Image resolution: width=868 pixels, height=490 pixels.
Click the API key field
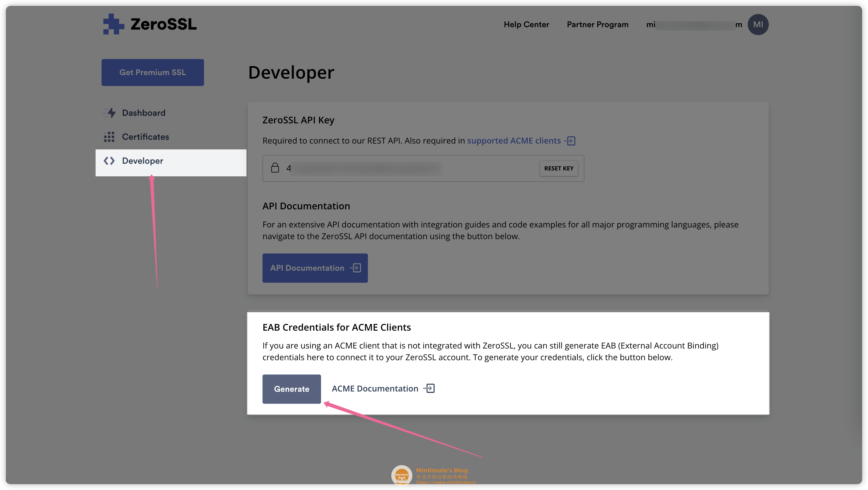pos(423,168)
